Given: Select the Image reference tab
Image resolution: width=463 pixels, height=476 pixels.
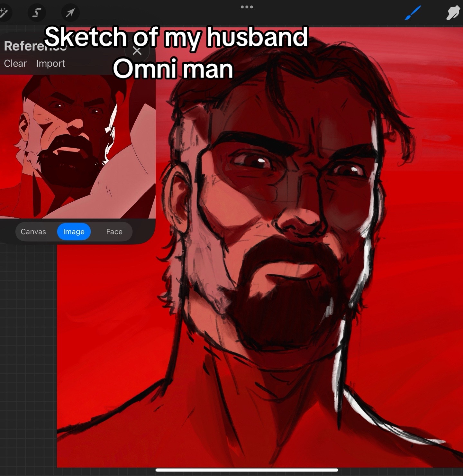Looking at the screenshot, I should [74, 232].
